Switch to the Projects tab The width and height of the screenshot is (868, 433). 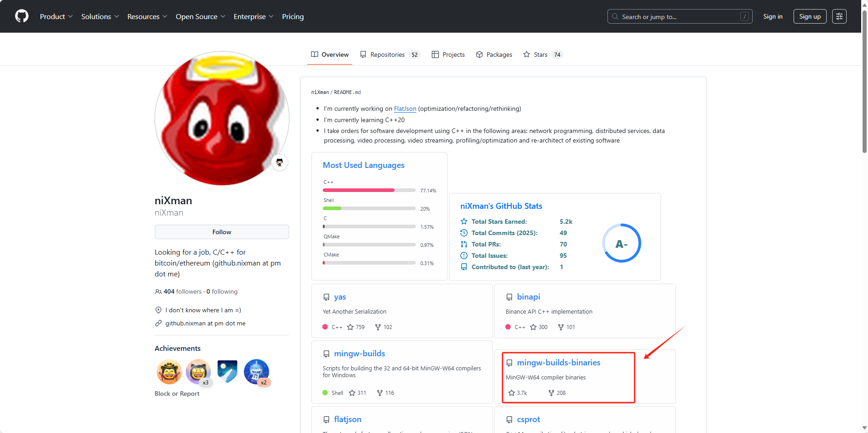[x=448, y=54]
